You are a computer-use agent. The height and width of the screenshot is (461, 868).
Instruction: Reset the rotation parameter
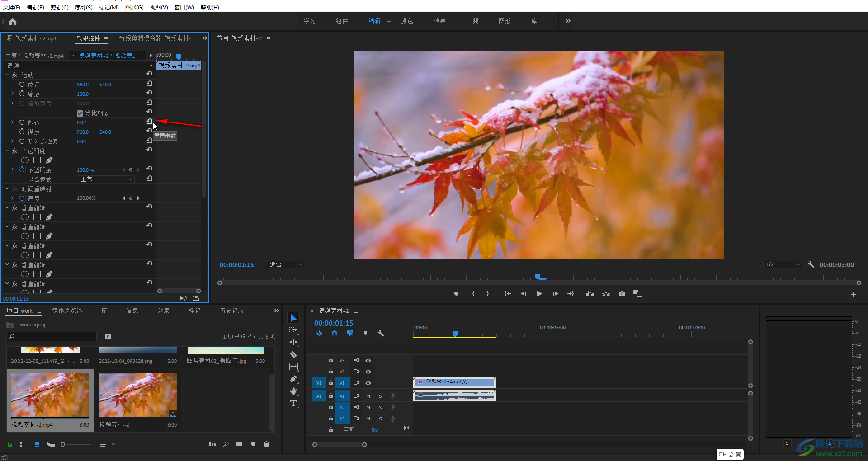point(150,121)
